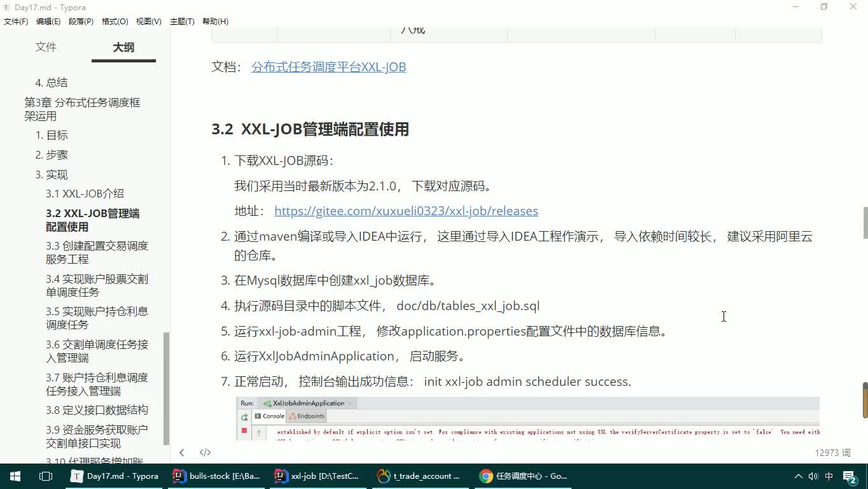The height and width of the screenshot is (489, 868).
Task: Go to outline 3.4 实现账户股票交割单调度任务
Action: click(97, 285)
